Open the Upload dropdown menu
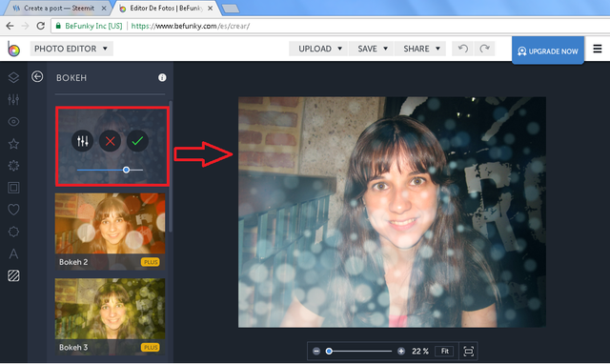610x364 pixels. [318, 49]
